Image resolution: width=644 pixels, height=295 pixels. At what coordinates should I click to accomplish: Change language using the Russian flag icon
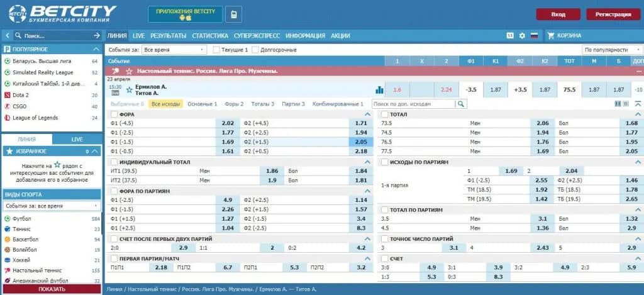[534, 36]
